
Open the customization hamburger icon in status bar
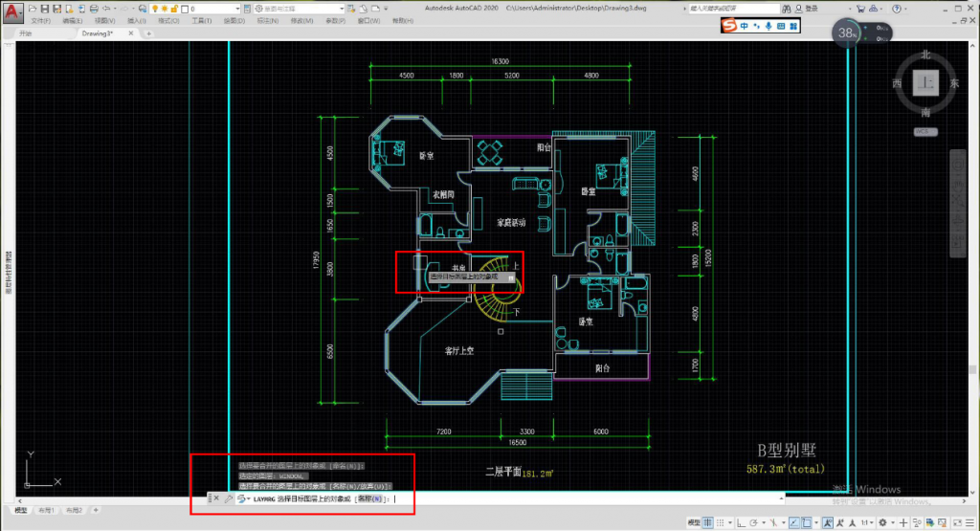[969, 522]
